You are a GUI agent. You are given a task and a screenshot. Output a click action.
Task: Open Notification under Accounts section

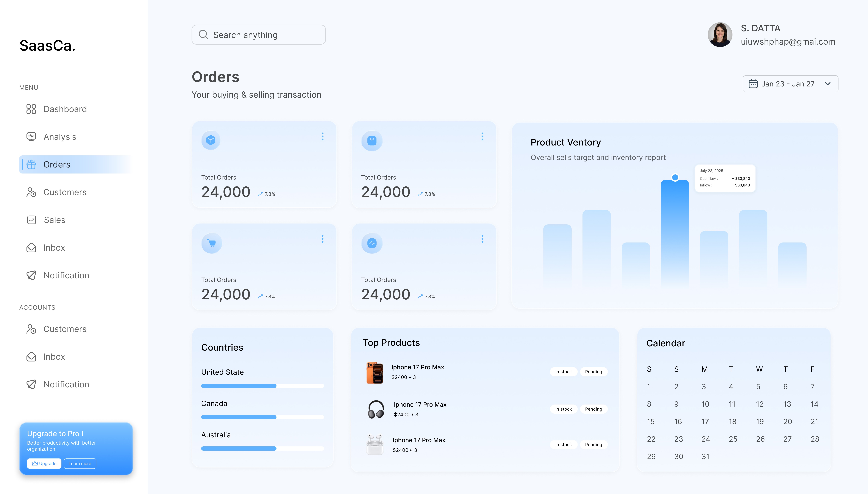pyautogui.click(x=66, y=384)
